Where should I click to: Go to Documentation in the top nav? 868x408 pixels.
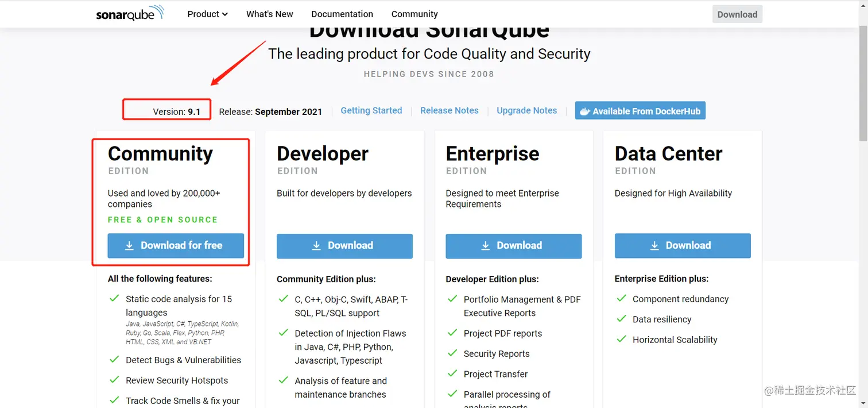point(342,14)
